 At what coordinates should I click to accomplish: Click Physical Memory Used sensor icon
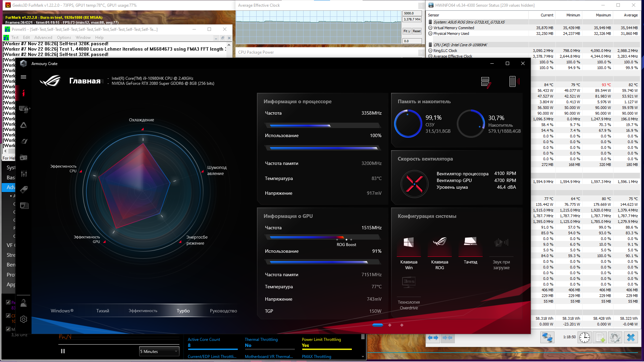(430, 34)
